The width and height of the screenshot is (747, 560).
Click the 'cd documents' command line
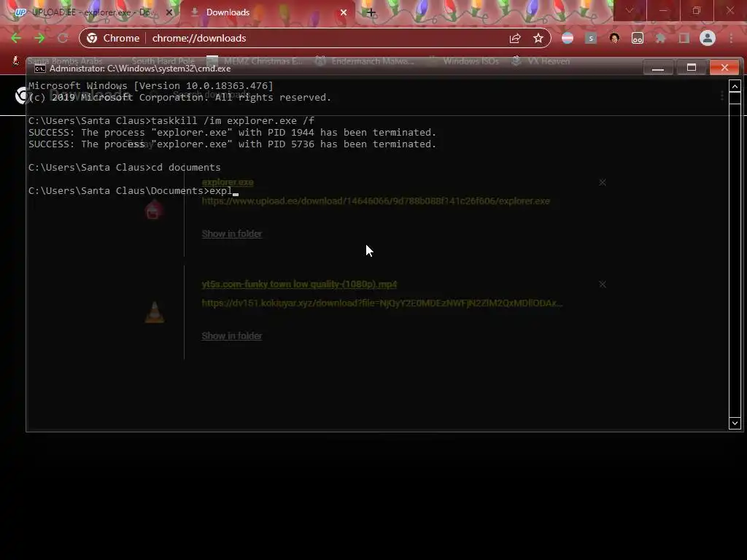pos(124,168)
